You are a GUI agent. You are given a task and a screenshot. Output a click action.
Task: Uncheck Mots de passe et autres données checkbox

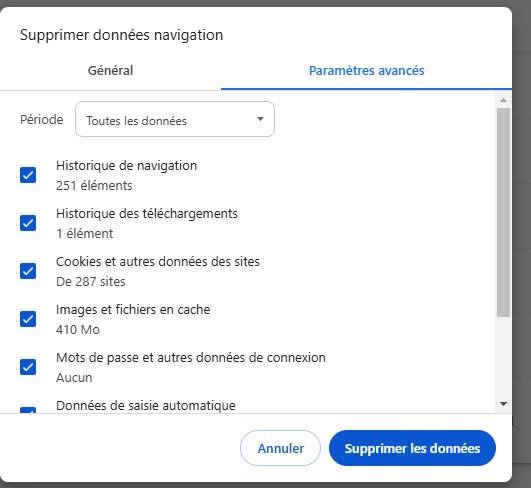pyautogui.click(x=28, y=367)
